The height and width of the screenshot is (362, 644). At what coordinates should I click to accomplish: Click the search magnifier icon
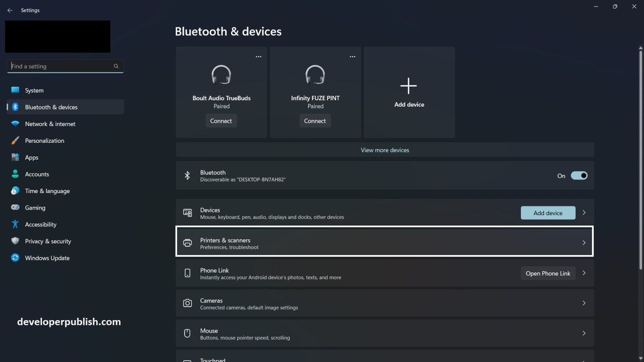coord(116,66)
